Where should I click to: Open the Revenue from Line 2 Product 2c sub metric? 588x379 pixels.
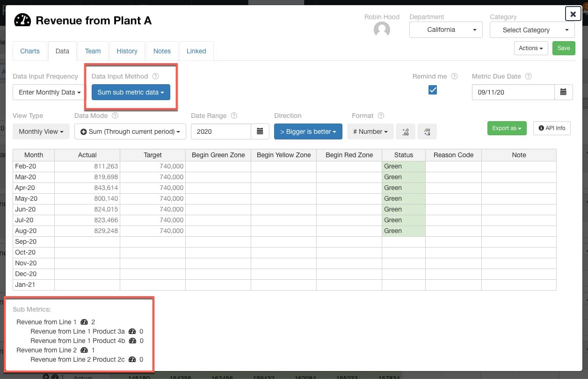[x=78, y=359]
